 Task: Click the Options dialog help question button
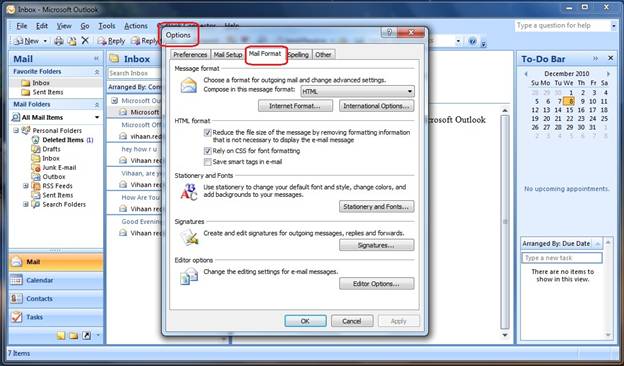pyautogui.click(x=389, y=33)
